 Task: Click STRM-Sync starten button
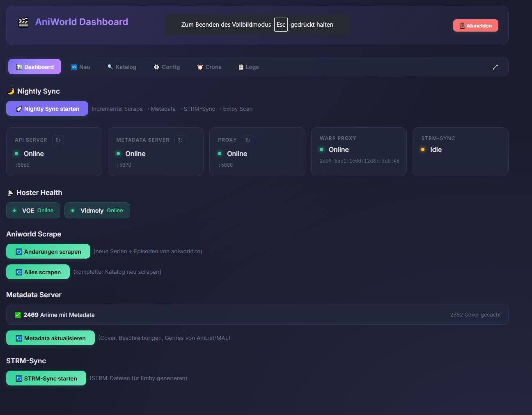(46, 378)
